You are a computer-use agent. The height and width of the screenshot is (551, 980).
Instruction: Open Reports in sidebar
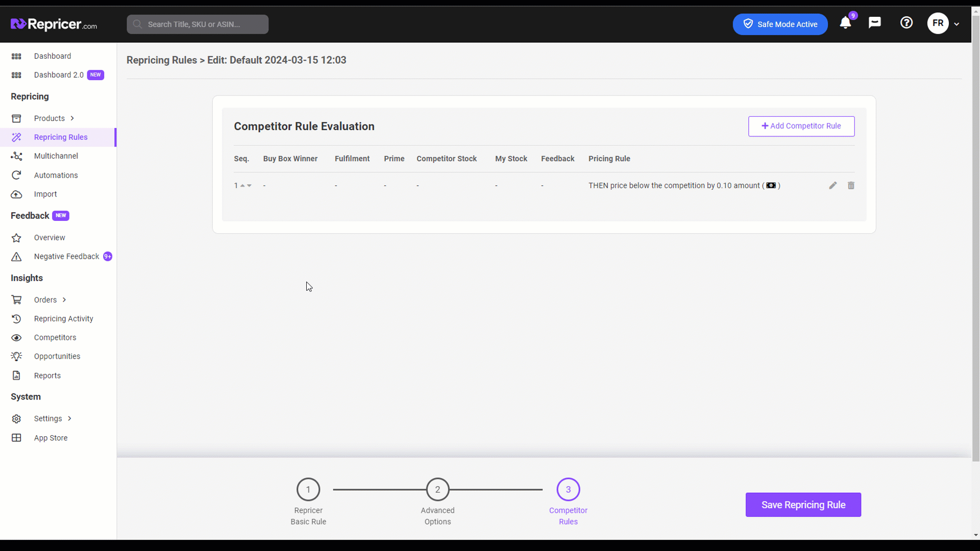click(47, 376)
